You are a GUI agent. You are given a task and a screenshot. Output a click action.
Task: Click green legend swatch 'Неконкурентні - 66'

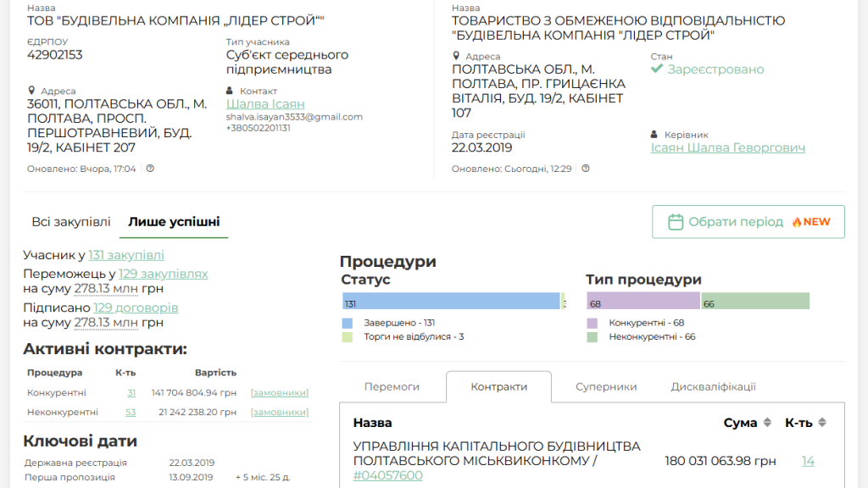pyautogui.click(x=593, y=337)
